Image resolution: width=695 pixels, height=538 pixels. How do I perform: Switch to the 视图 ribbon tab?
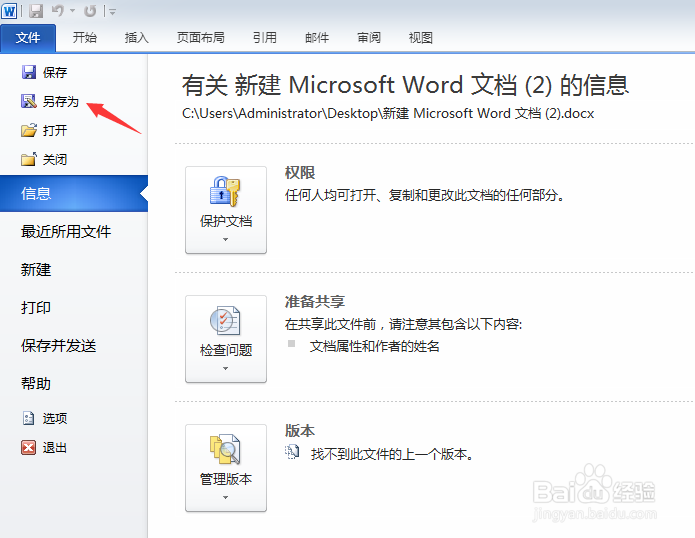(x=421, y=38)
